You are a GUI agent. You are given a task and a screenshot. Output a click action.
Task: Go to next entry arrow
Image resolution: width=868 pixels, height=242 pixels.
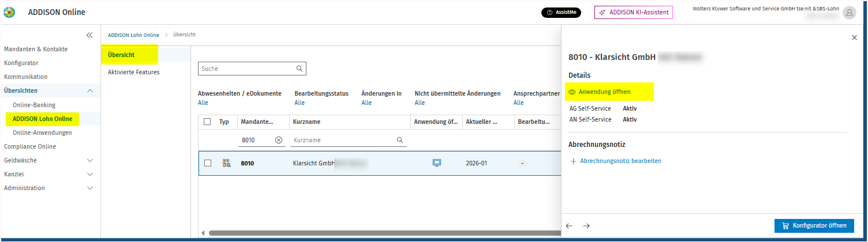coord(586,226)
